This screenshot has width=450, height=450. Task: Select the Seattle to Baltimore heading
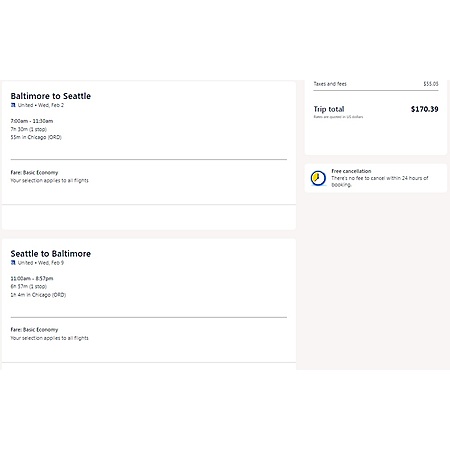tap(51, 254)
